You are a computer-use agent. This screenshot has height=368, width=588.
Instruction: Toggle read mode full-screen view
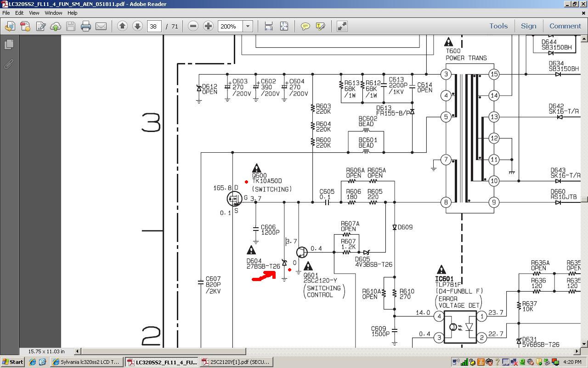click(342, 26)
